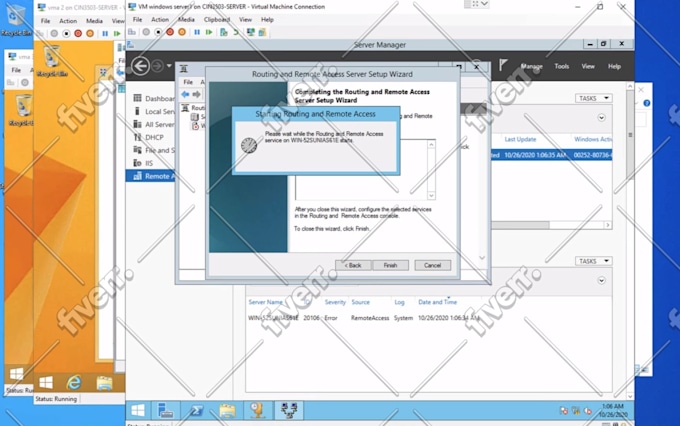This screenshot has height=426, width=680.
Task: Collapse the events section chevron
Action: (601, 280)
